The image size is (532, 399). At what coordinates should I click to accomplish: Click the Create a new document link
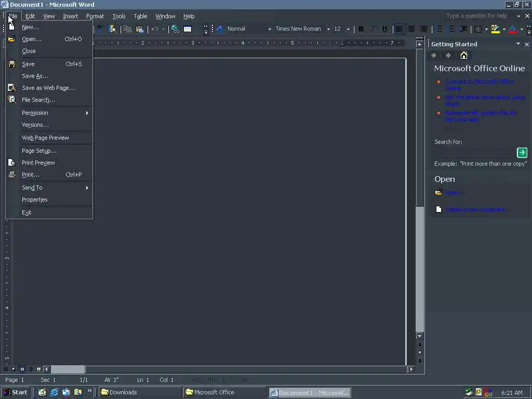tap(478, 209)
